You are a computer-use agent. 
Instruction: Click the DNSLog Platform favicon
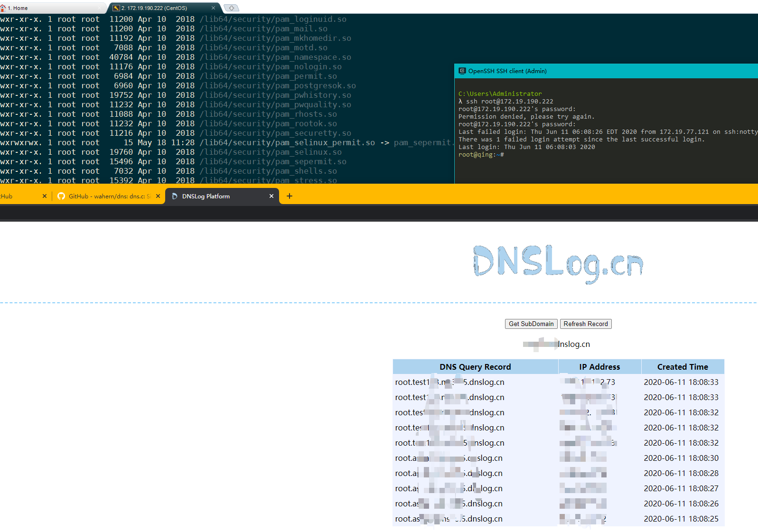[175, 196]
